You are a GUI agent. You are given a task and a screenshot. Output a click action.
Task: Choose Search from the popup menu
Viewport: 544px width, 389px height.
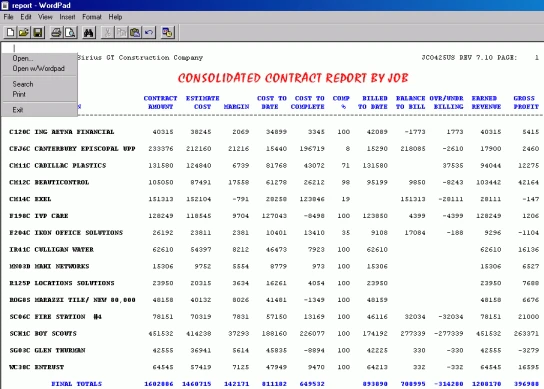point(23,84)
